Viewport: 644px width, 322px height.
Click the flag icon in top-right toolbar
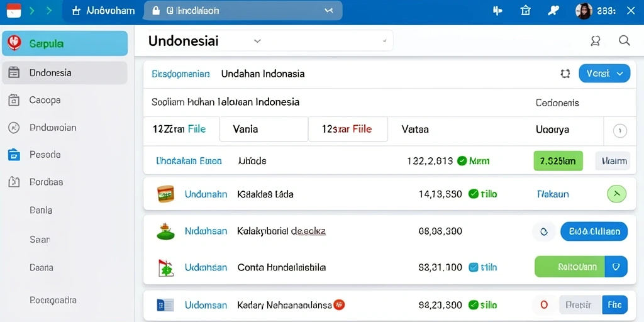point(497,11)
